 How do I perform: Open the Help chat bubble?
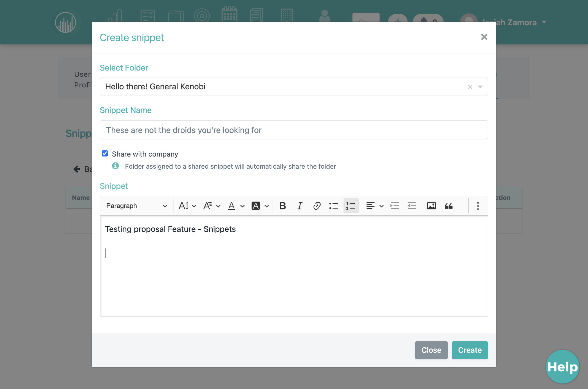[x=562, y=367]
